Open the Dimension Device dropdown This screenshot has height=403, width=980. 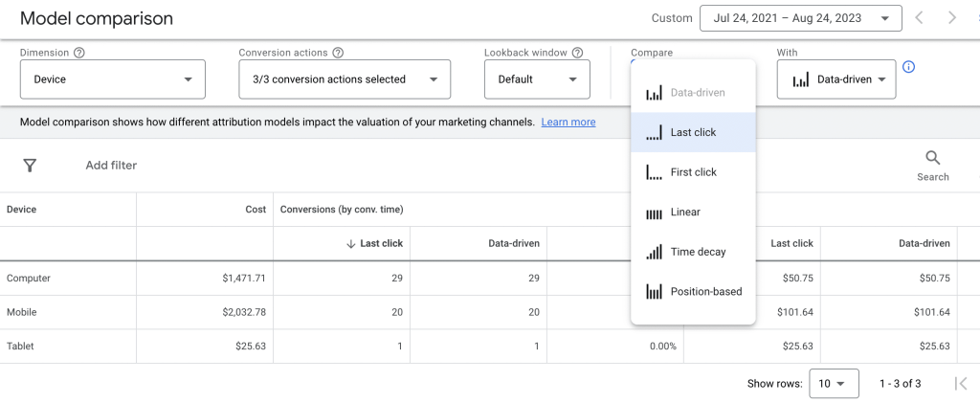point(112,79)
